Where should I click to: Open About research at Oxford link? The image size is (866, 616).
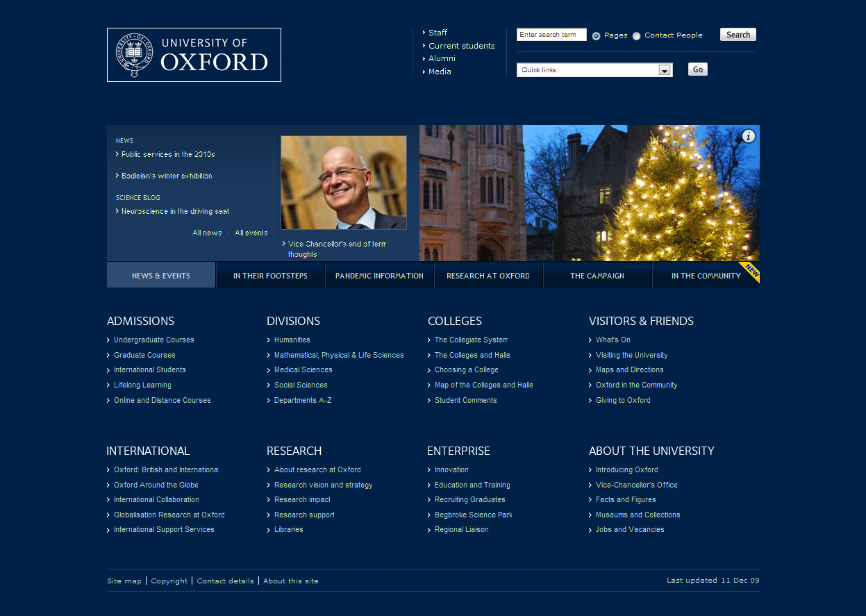[317, 470]
